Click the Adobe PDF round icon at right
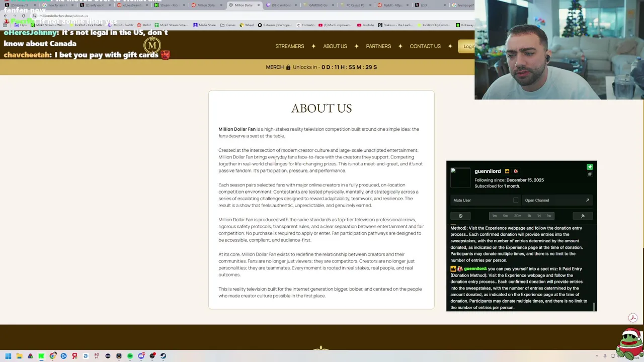Image resolution: width=644 pixels, height=362 pixels. coord(633,318)
